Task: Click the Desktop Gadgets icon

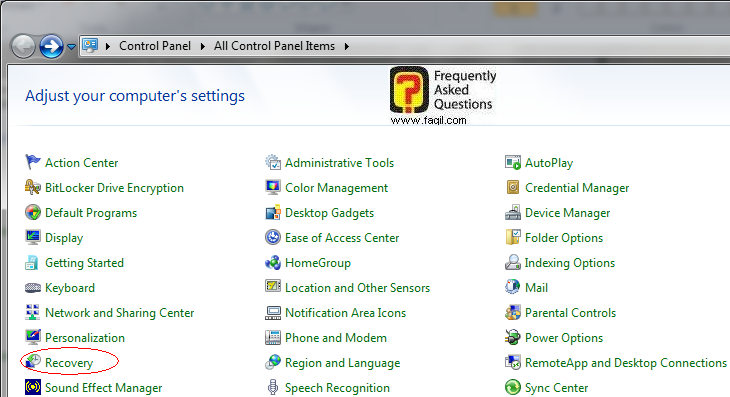Action: (273, 213)
